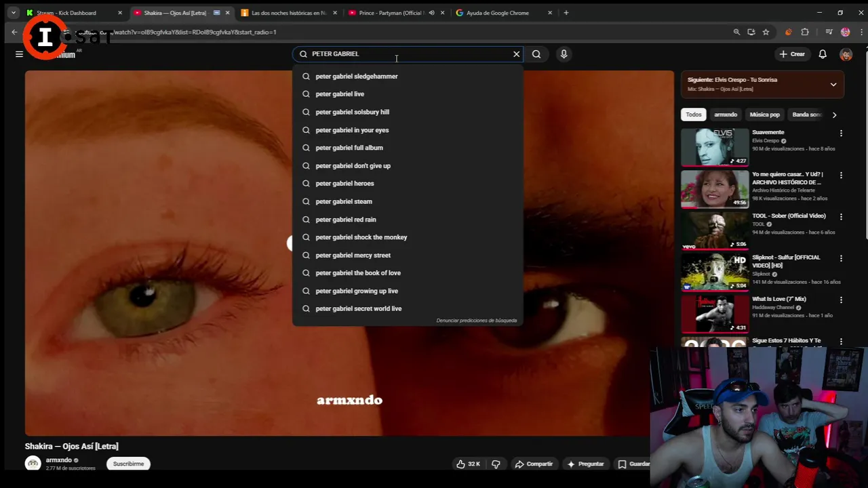Open the armxndo channel avatar
The width and height of the screenshot is (868, 488).
(x=33, y=464)
